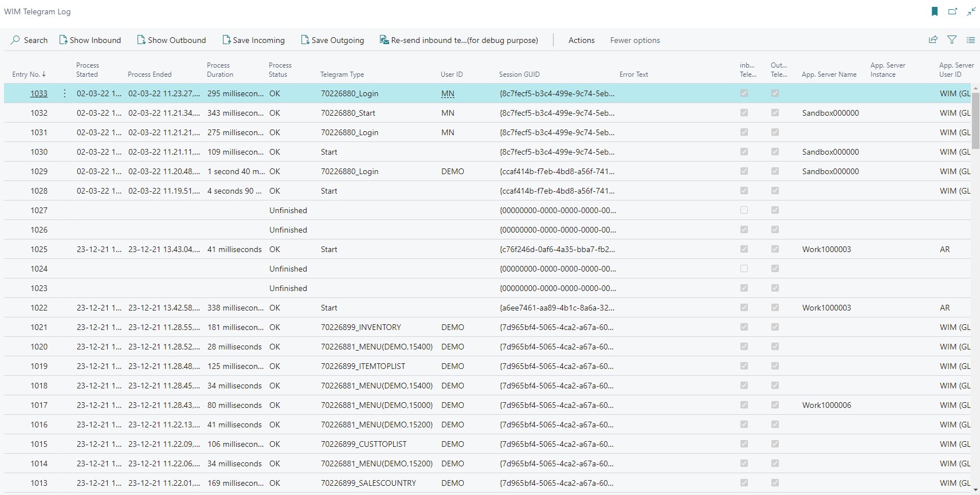980x495 pixels.
Task: Click the Save Incoming icon
Action: click(226, 40)
